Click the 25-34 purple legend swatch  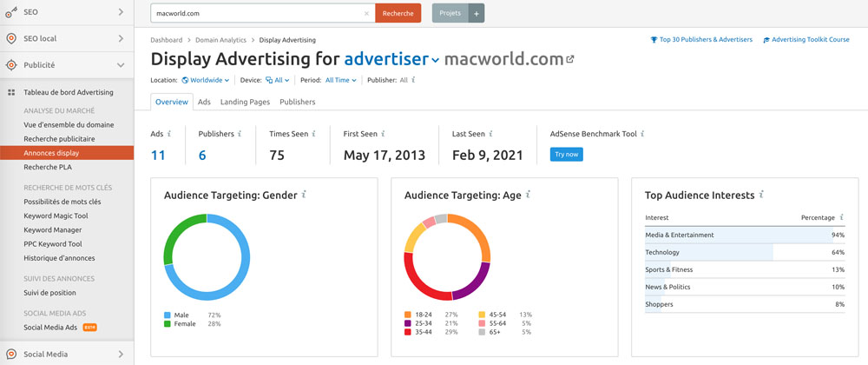[408, 323]
